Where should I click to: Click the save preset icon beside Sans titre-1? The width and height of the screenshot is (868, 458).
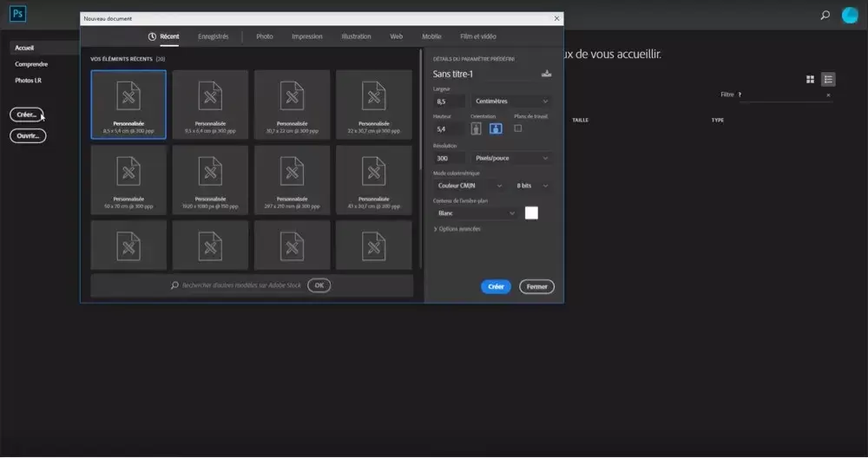pyautogui.click(x=546, y=74)
